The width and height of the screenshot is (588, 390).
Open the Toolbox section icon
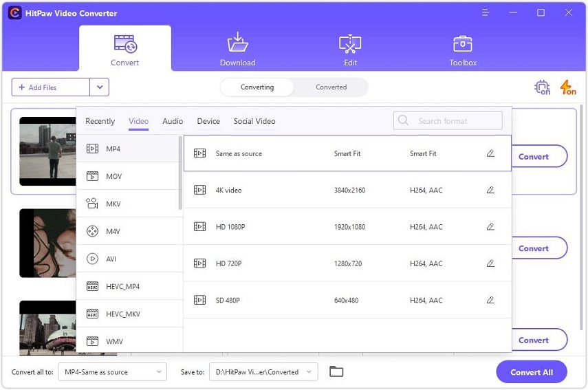[x=463, y=43]
